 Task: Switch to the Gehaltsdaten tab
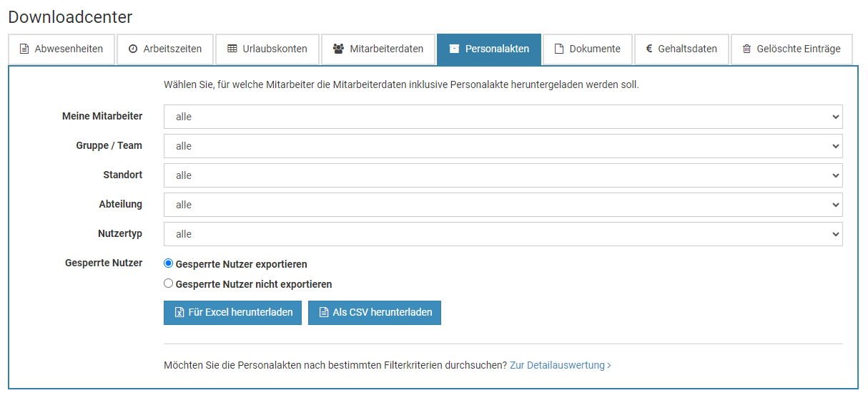coord(682,49)
